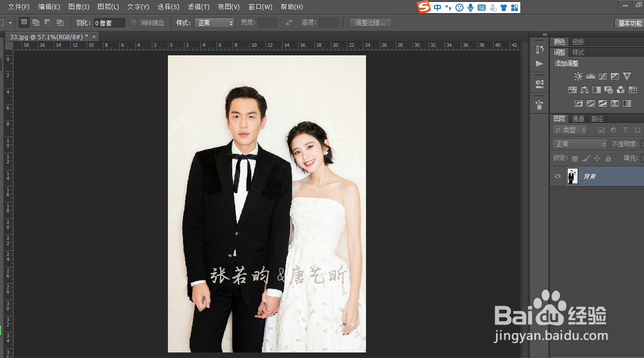This screenshot has height=358, width=644.
Task: Open the 视图(V) menu
Action: click(229, 7)
